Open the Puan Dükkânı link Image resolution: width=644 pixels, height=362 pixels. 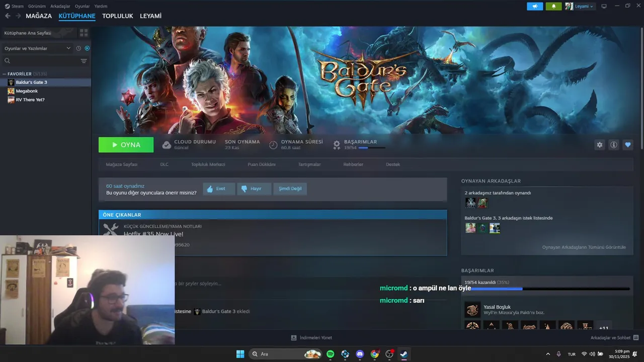tap(261, 164)
